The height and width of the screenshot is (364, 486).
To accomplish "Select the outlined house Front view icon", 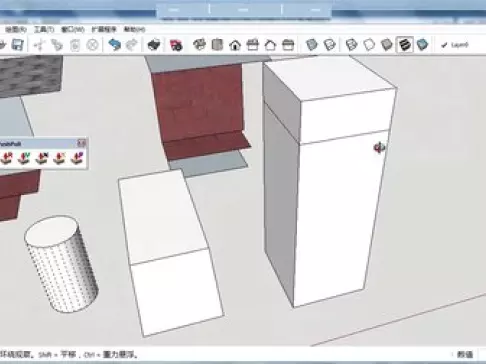I will [x=270, y=44].
